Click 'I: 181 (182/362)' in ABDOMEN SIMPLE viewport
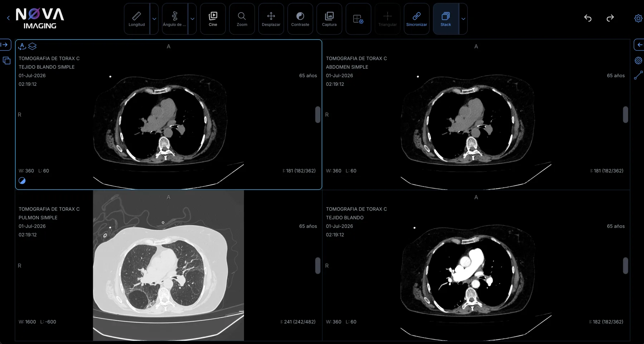644x344 pixels. click(607, 171)
